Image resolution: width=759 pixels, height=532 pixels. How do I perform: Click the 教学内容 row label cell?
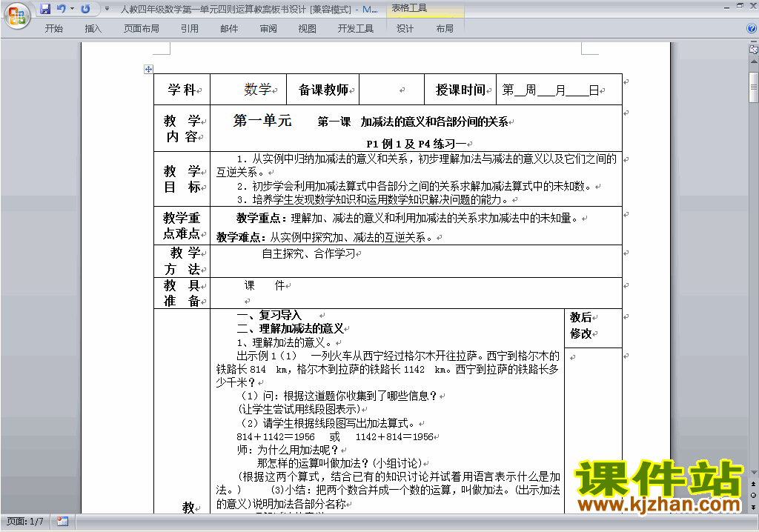(x=182, y=128)
